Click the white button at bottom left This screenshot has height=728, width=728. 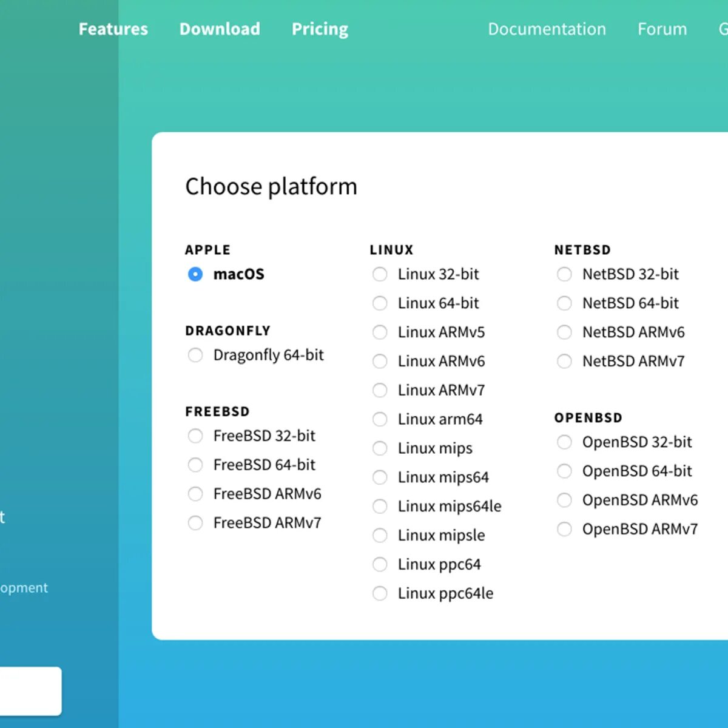tap(30, 691)
